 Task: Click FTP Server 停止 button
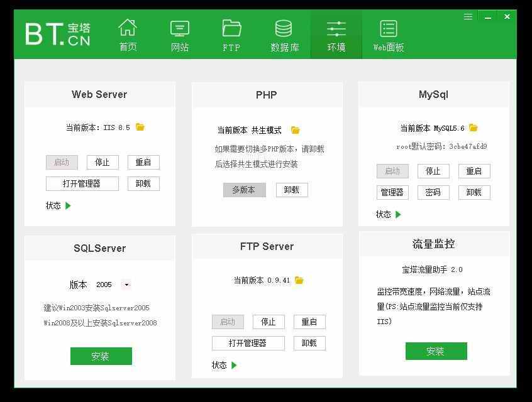pos(269,322)
